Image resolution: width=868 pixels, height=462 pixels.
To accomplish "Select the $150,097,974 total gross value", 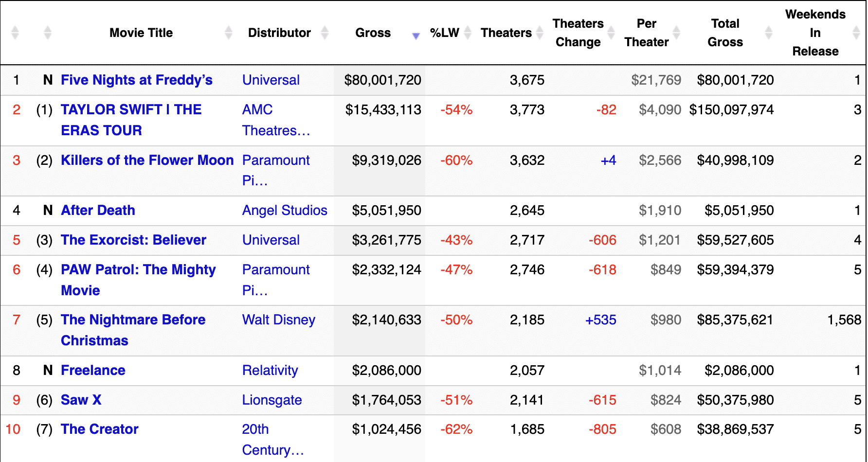I will [x=731, y=109].
